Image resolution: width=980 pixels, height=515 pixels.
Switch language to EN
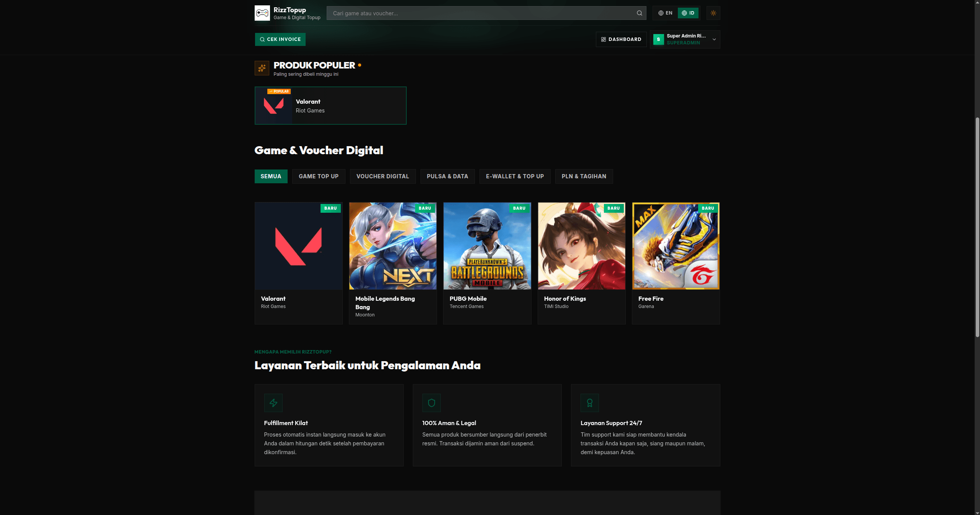pos(666,13)
